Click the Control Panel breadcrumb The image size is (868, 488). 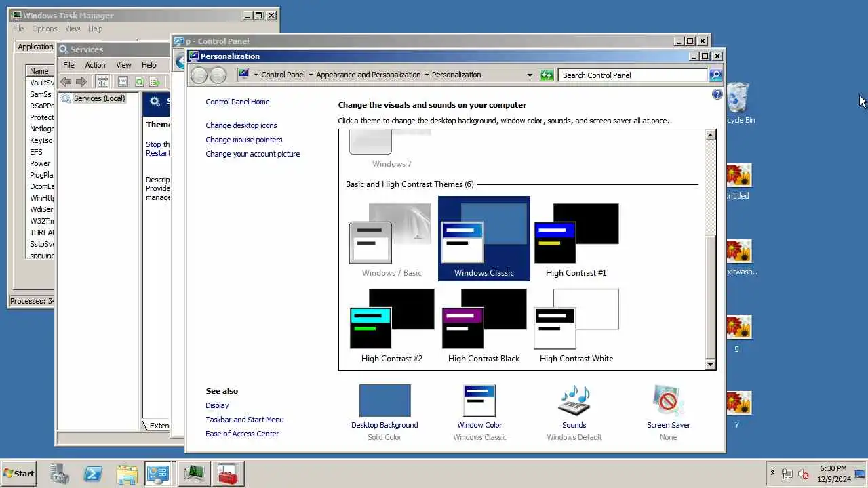[283, 75]
